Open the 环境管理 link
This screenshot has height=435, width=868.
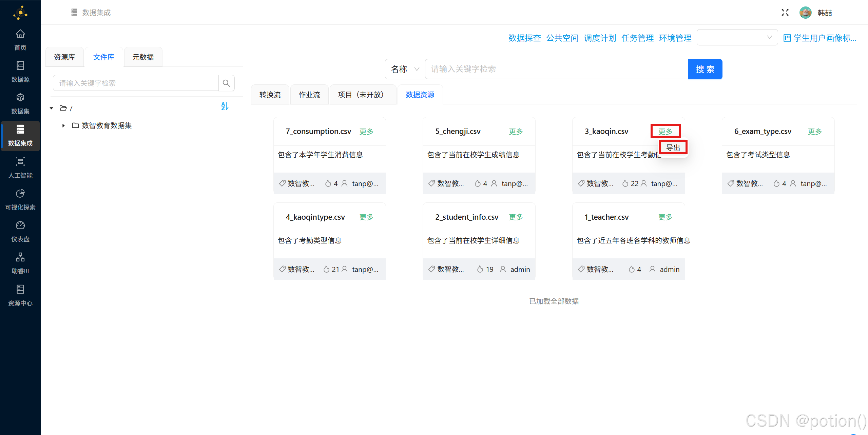pos(675,38)
